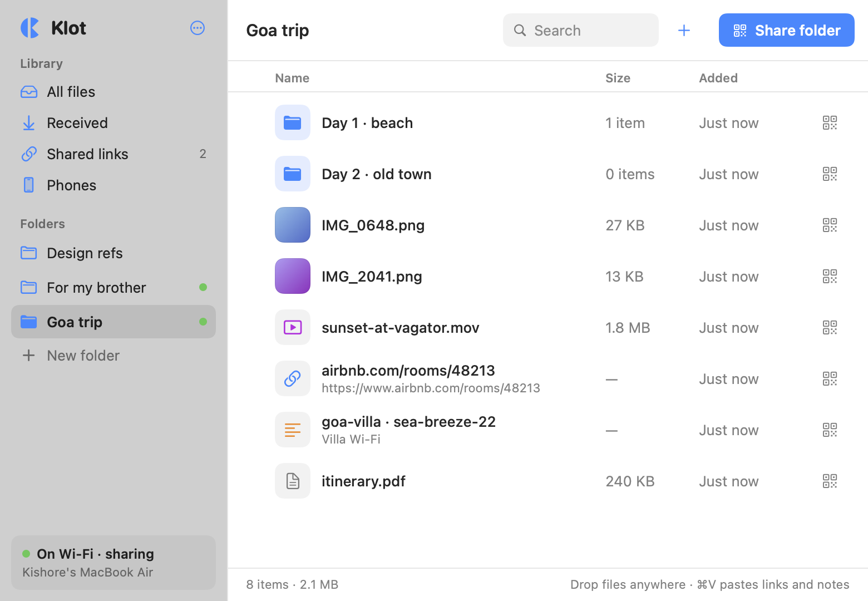The image size is (868, 601).
Task: Click the Day 2 · old town folder icon
Action: tap(293, 174)
